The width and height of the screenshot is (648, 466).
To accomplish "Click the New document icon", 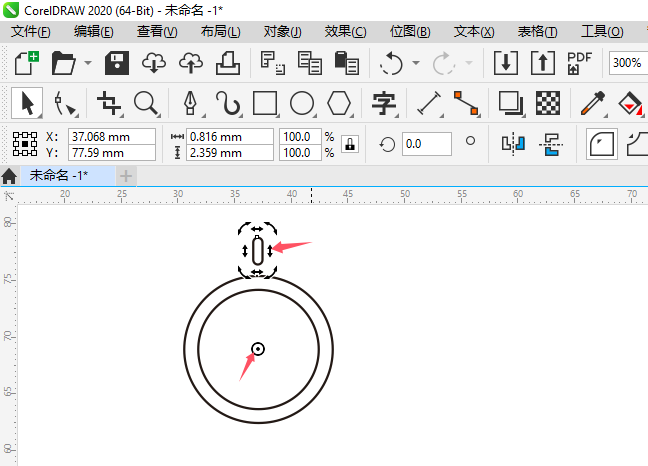I will (27, 63).
